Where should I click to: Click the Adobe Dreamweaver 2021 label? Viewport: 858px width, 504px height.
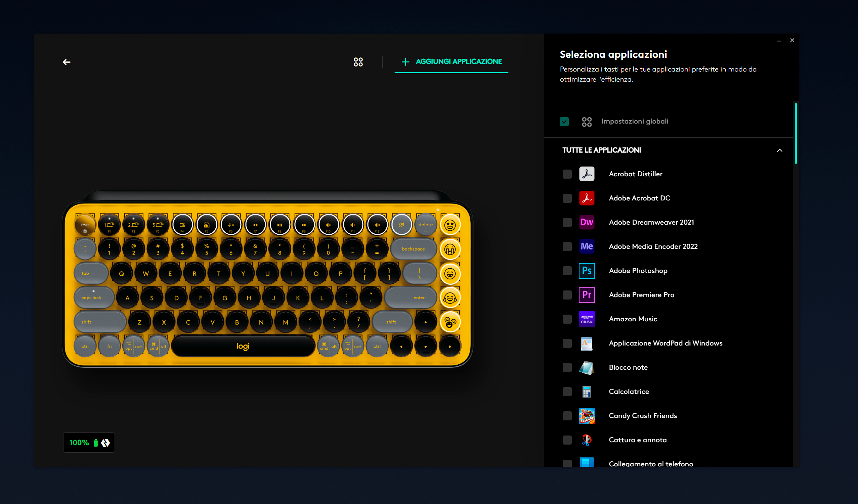click(x=651, y=222)
